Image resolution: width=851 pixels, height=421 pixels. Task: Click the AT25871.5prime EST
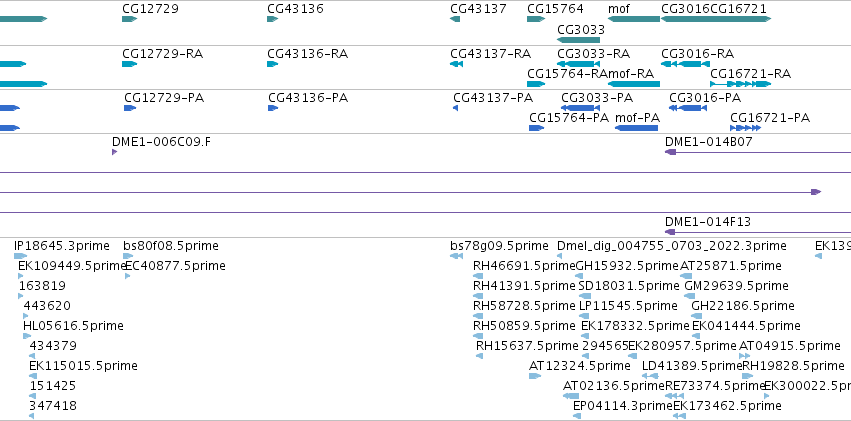coord(686,276)
